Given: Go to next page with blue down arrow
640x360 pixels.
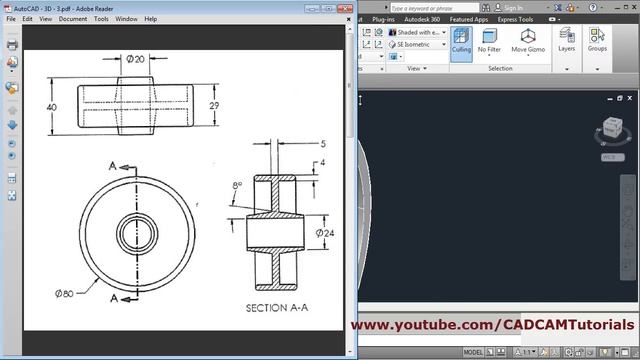Looking at the screenshot, I should (12, 125).
